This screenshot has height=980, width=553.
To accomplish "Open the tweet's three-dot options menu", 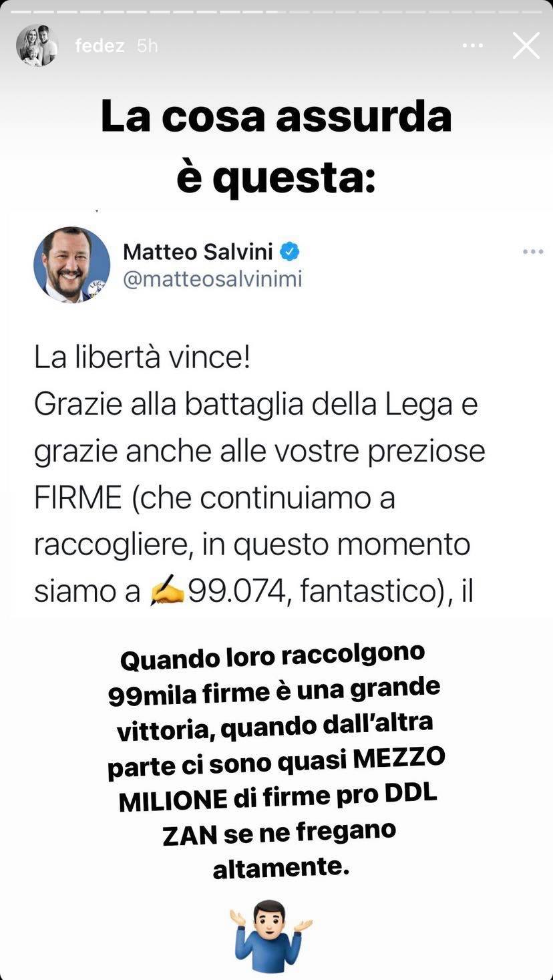I will [x=532, y=252].
